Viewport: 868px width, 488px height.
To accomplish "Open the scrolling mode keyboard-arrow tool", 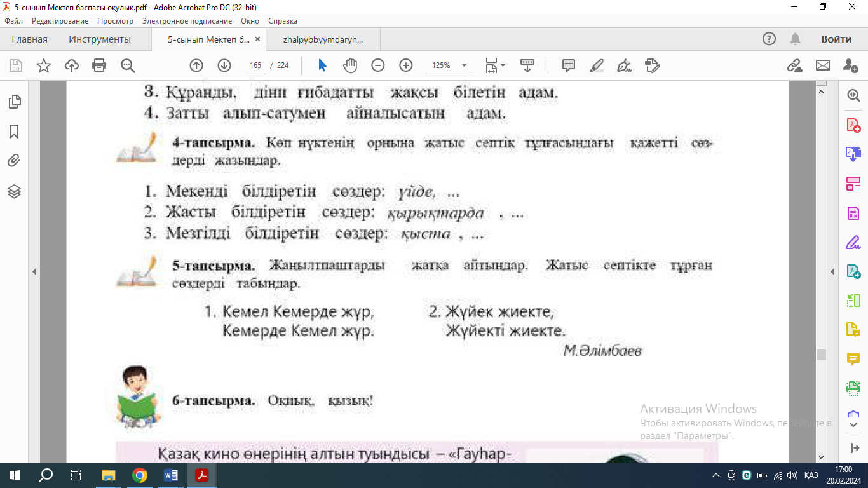I will 527,65.
